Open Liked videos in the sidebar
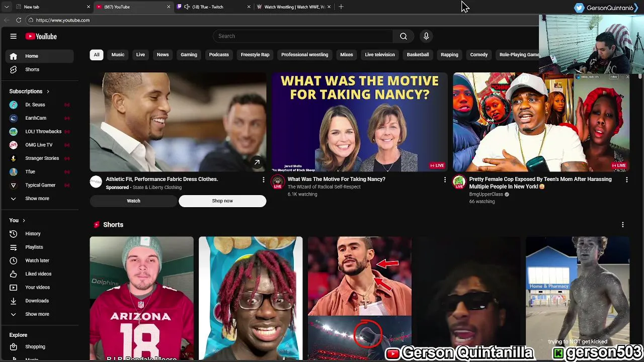 (39, 274)
